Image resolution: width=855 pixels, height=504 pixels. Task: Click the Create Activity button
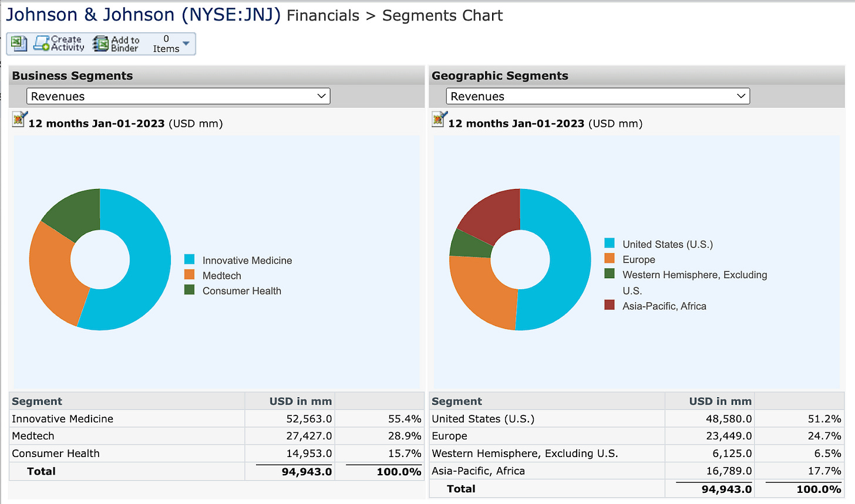click(59, 43)
